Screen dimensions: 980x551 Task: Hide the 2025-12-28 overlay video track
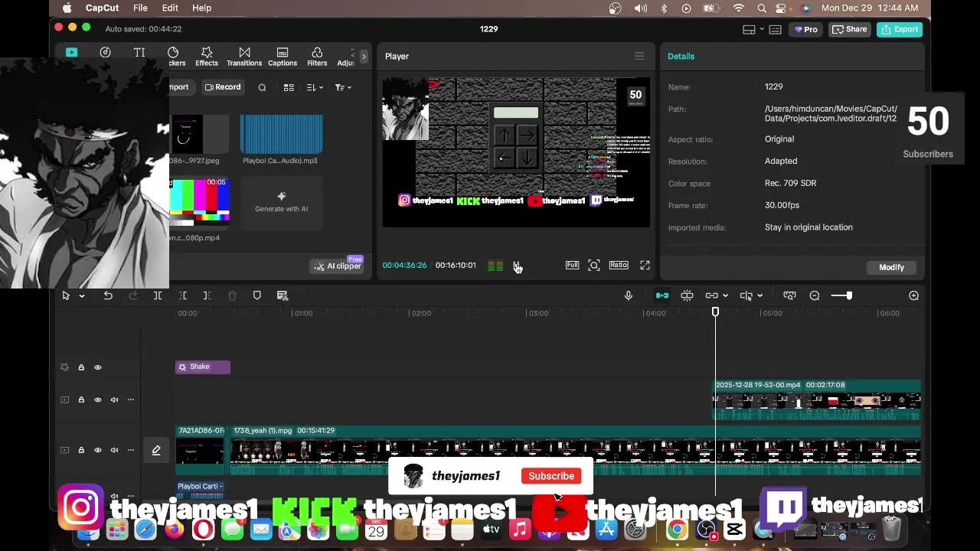98,399
